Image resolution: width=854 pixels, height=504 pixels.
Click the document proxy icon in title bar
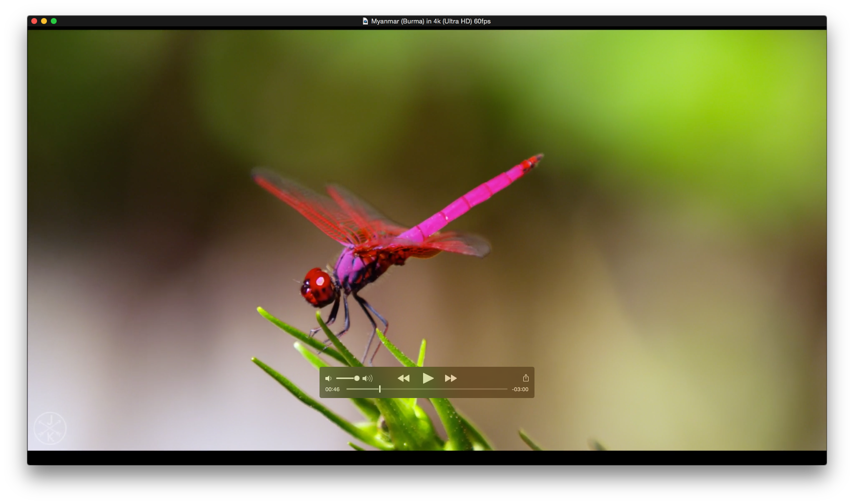pos(365,21)
